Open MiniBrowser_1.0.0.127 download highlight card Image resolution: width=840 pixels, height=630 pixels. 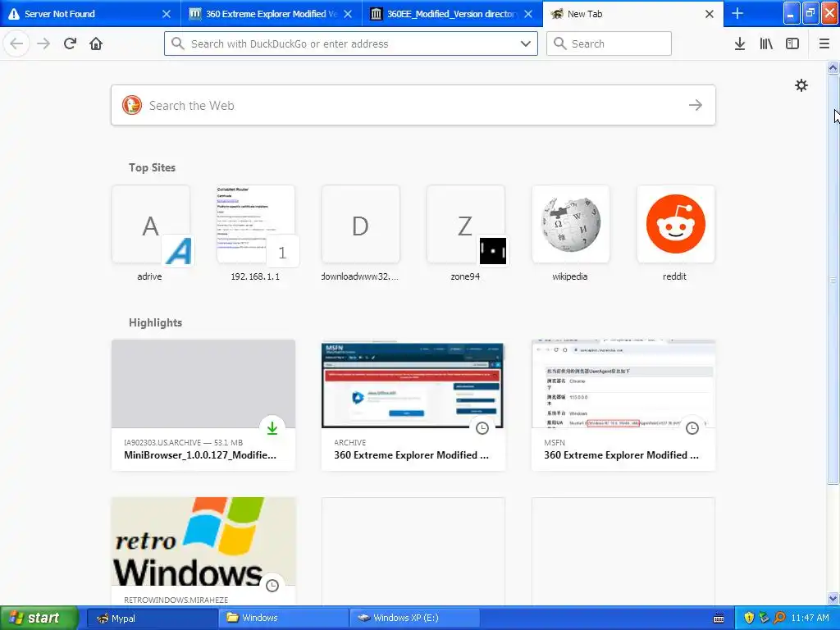(x=203, y=405)
